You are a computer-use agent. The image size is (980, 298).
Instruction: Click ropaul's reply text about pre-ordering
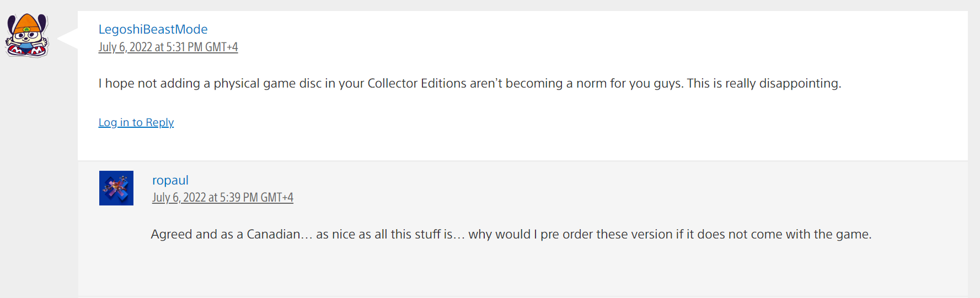coord(511,234)
